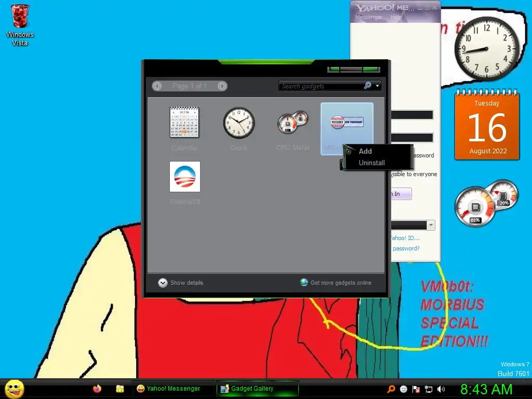Click the Calendar gadget's text label
The width and height of the screenshot is (532, 399).
[184, 148]
